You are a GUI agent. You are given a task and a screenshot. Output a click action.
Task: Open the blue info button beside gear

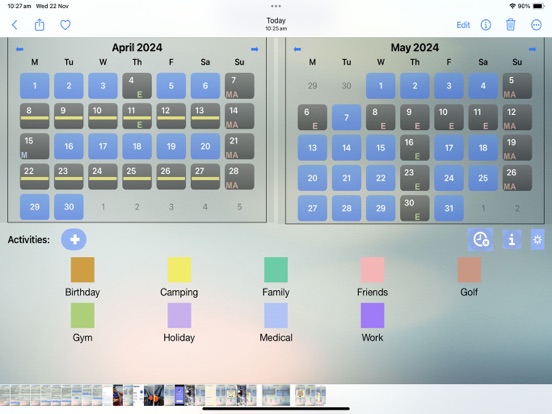pos(512,240)
